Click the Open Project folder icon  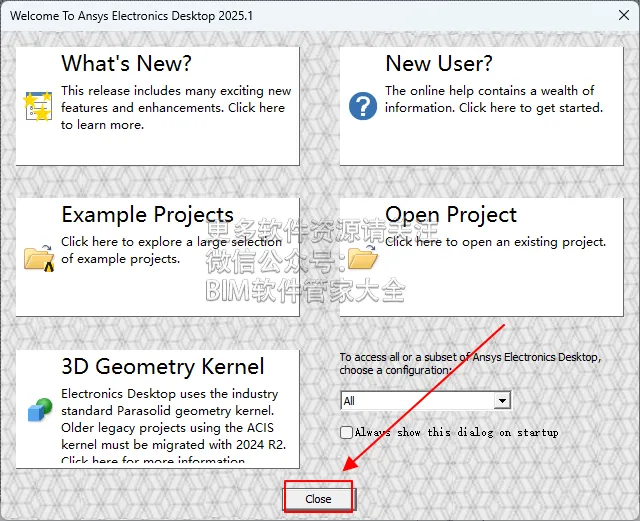point(363,257)
